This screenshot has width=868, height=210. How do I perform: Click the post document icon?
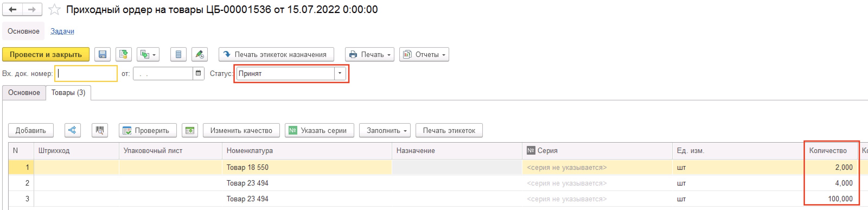(124, 54)
